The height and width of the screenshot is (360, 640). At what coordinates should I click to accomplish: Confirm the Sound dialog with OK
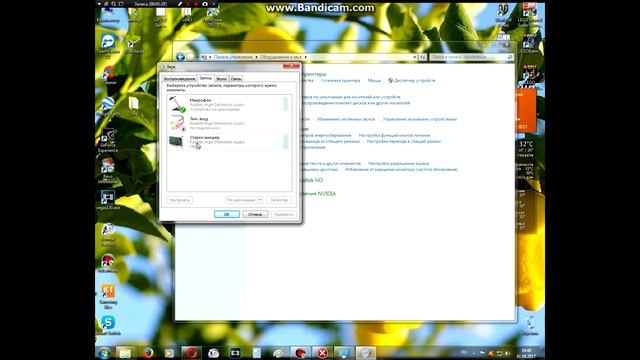click(x=227, y=214)
